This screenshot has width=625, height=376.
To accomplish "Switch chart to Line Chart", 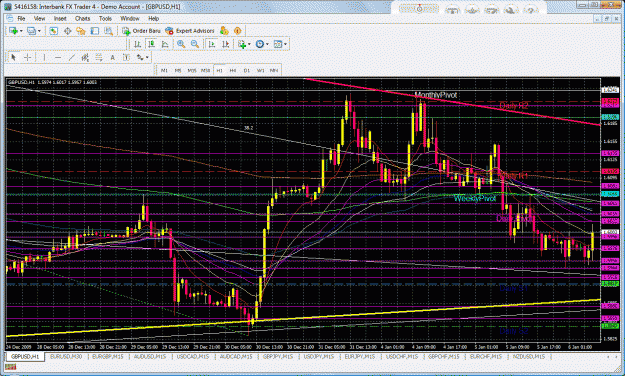I will click(165, 44).
